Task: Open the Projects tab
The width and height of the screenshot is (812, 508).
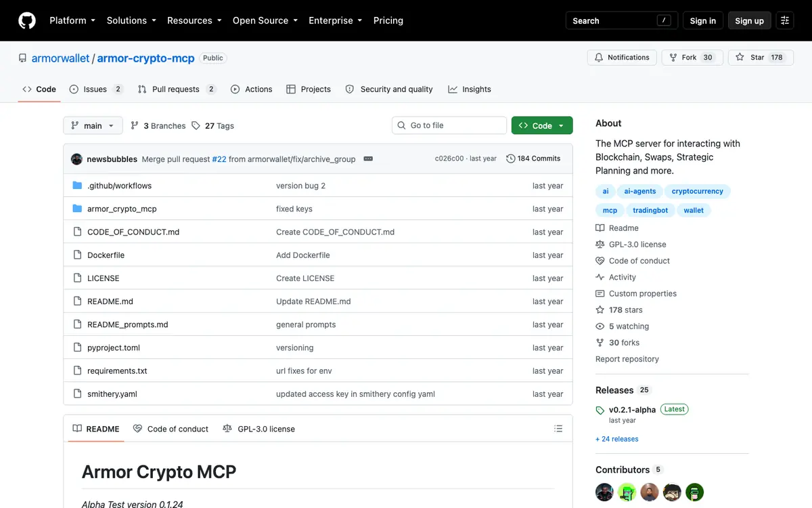Action: (x=309, y=89)
